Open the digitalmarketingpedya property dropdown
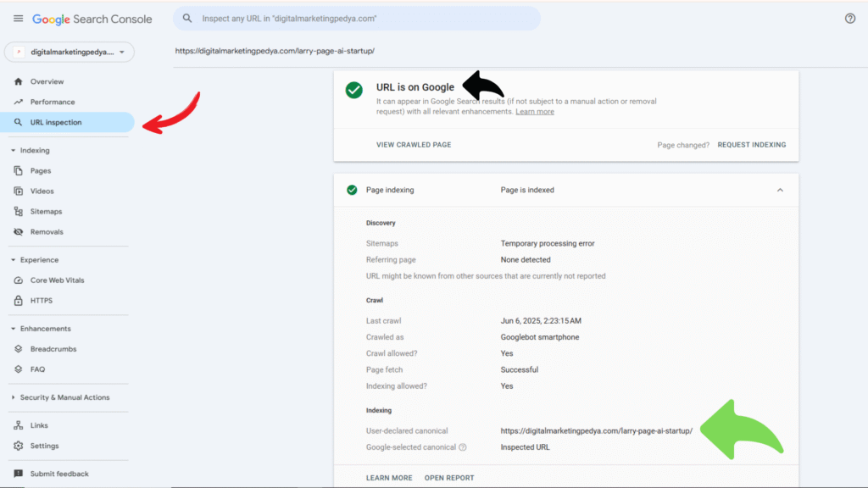The height and width of the screenshot is (488, 868). (x=70, y=52)
